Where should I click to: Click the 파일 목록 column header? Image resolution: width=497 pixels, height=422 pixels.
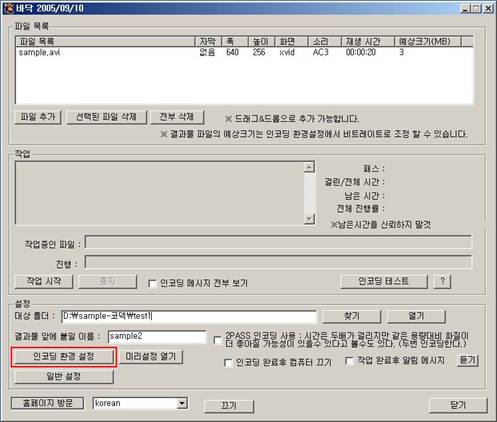[x=105, y=41]
